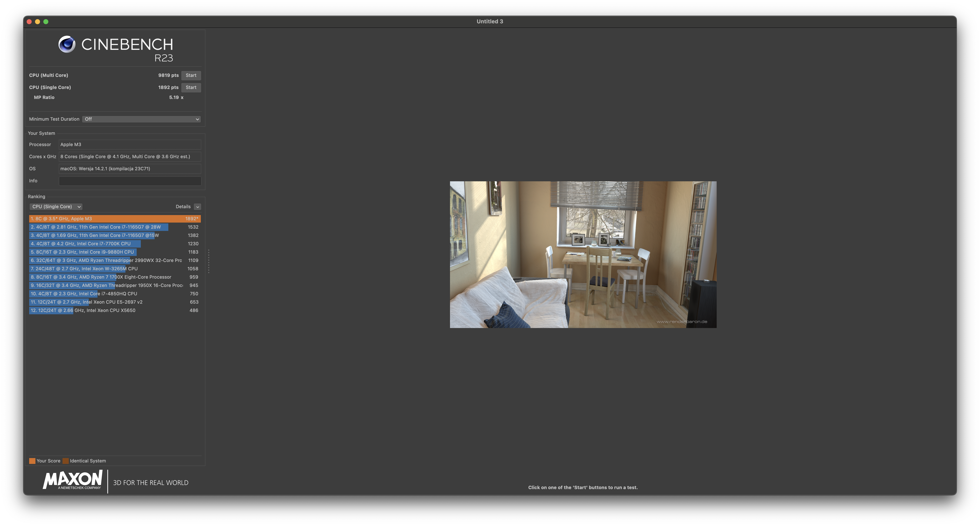Image resolution: width=980 pixels, height=526 pixels.
Task: Click the Info text field
Action: (x=130, y=181)
